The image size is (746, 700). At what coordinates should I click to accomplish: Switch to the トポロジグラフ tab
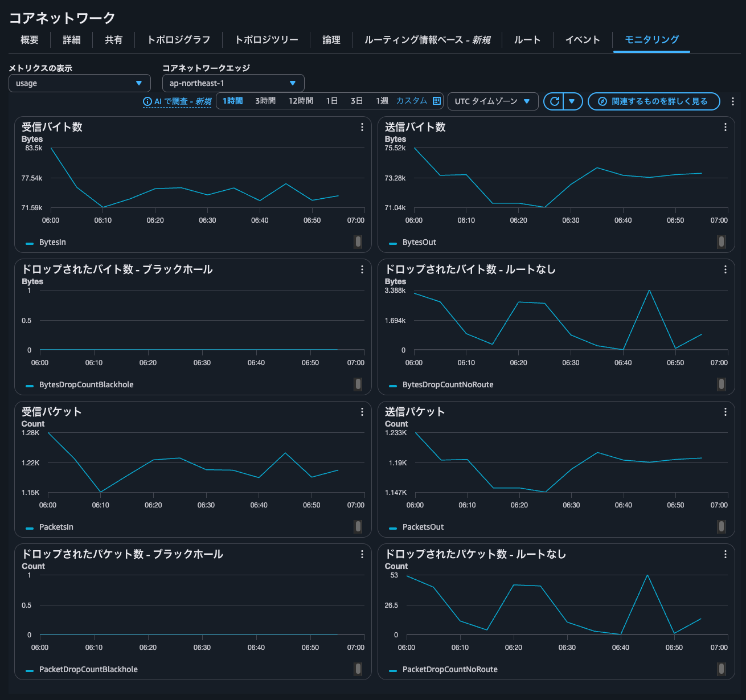179,39
